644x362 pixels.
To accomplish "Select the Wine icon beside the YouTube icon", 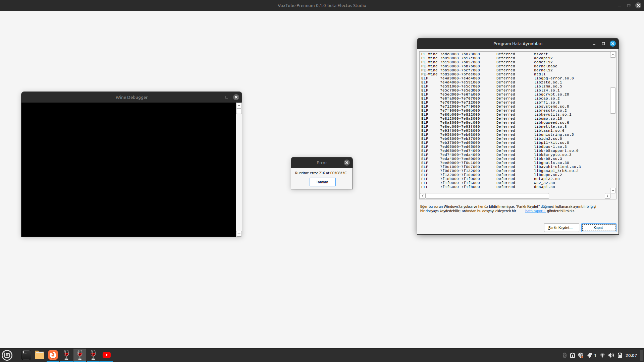I will [93, 355].
